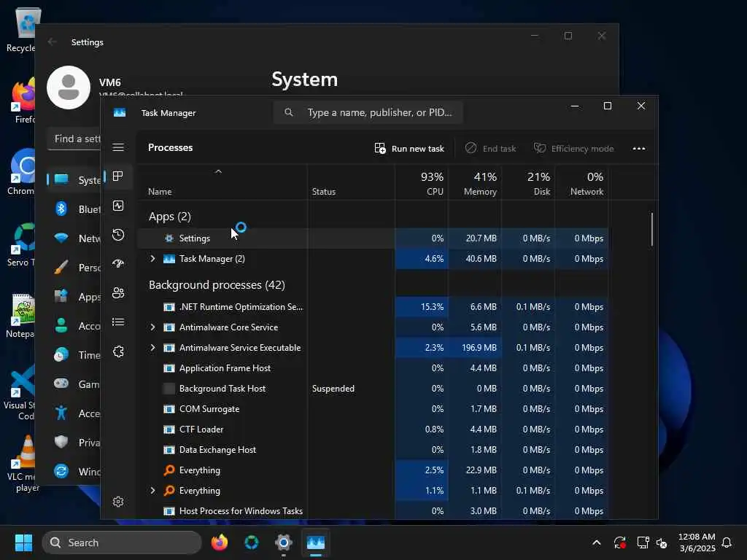Open the Services sidebar icon

click(x=118, y=351)
